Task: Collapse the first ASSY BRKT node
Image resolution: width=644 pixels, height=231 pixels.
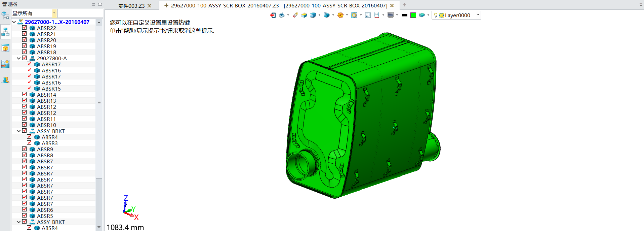Action: 19,131
